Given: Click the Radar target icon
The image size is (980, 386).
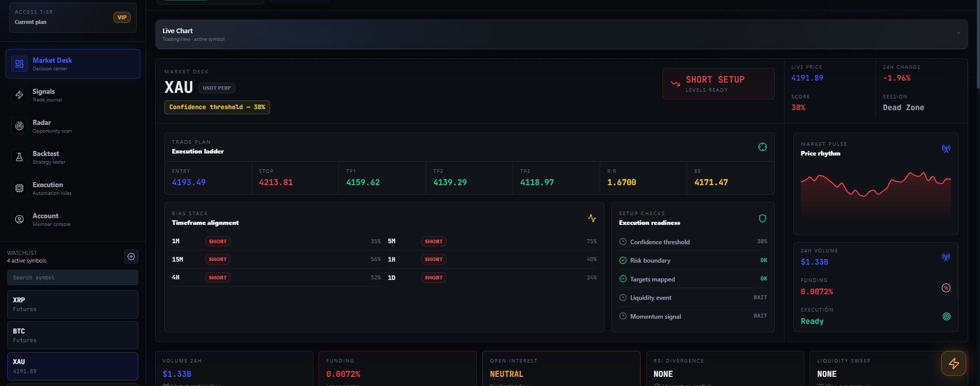Looking at the screenshot, I should click(x=19, y=126).
